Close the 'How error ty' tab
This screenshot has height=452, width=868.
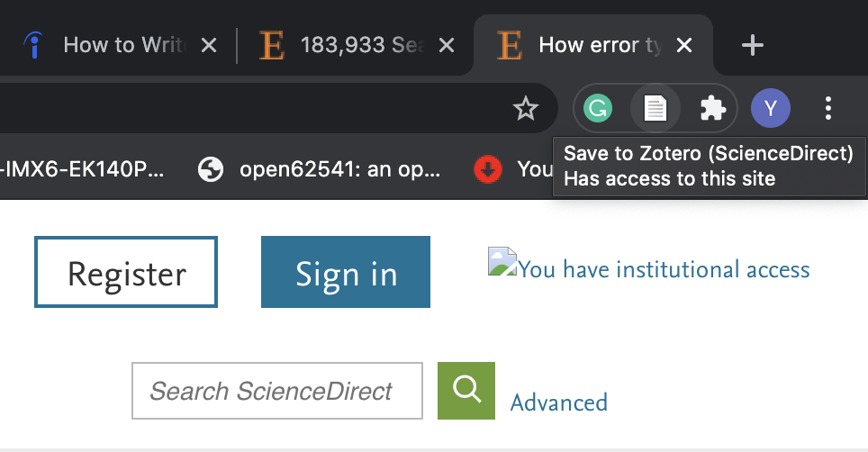click(x=684, y=45)
